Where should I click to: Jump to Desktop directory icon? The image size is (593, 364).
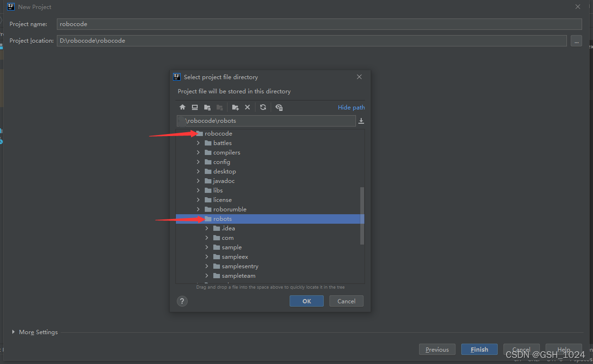coord(195,108)
